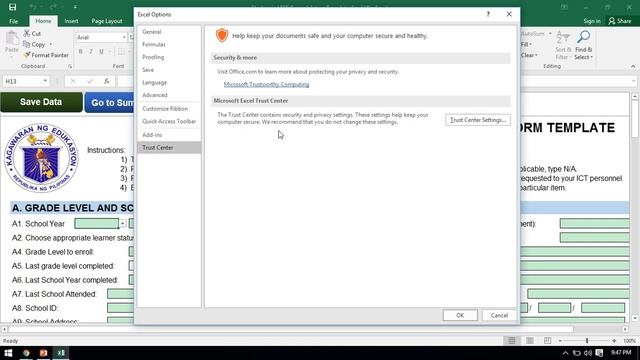The image size is (640, 360).
Task: Click zoom out minus icon
Action: point(560,340)
